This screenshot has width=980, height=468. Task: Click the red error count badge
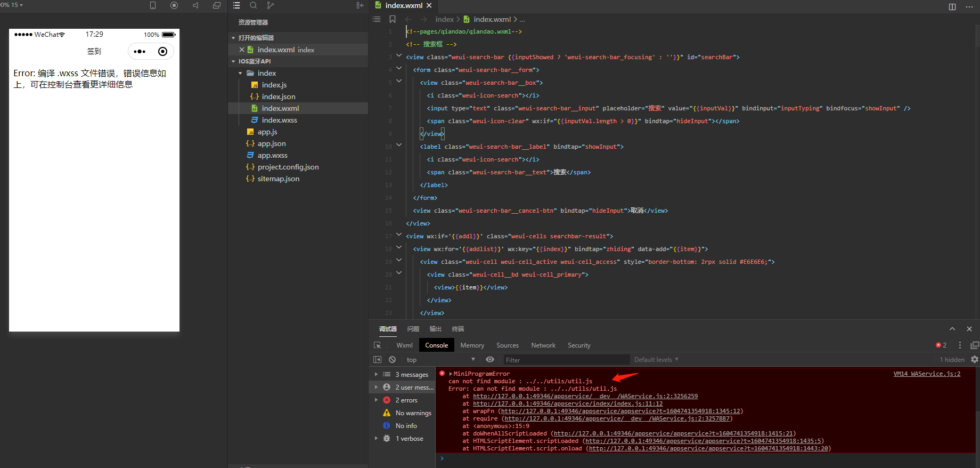(x=941, y=345)
